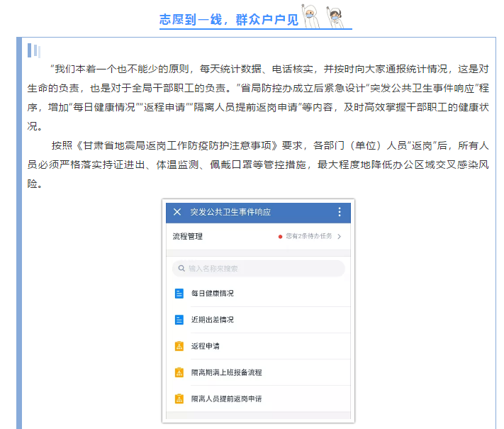Open 隔离期满上班报备流程 entry

[227, 372]
